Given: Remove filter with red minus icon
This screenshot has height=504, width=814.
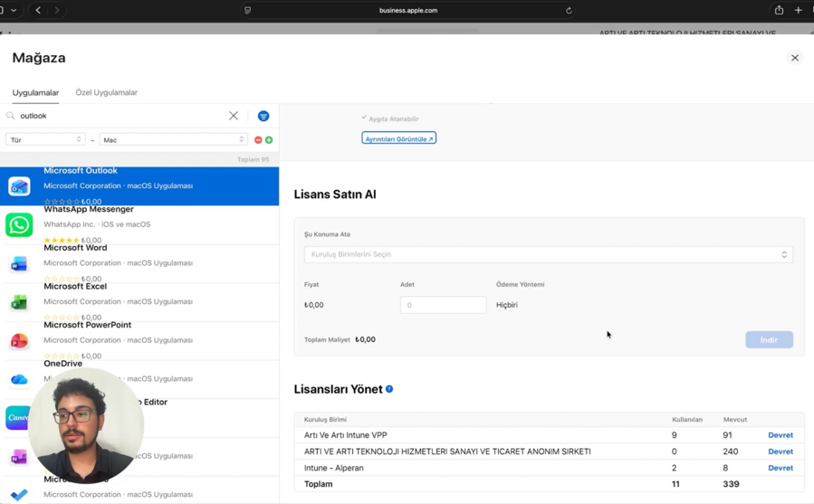Looking at the screenshot, I should (x=258, y=140).
